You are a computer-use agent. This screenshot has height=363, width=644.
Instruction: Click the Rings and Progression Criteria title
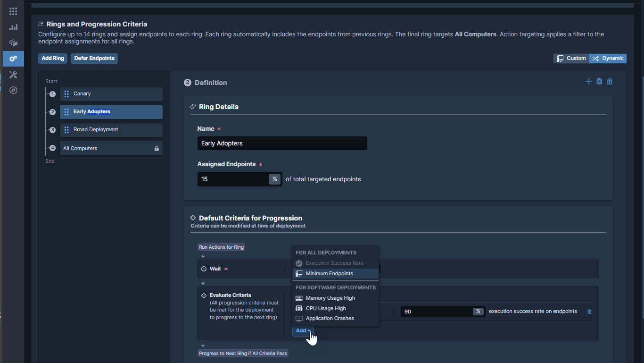click(x=97, y=24)
